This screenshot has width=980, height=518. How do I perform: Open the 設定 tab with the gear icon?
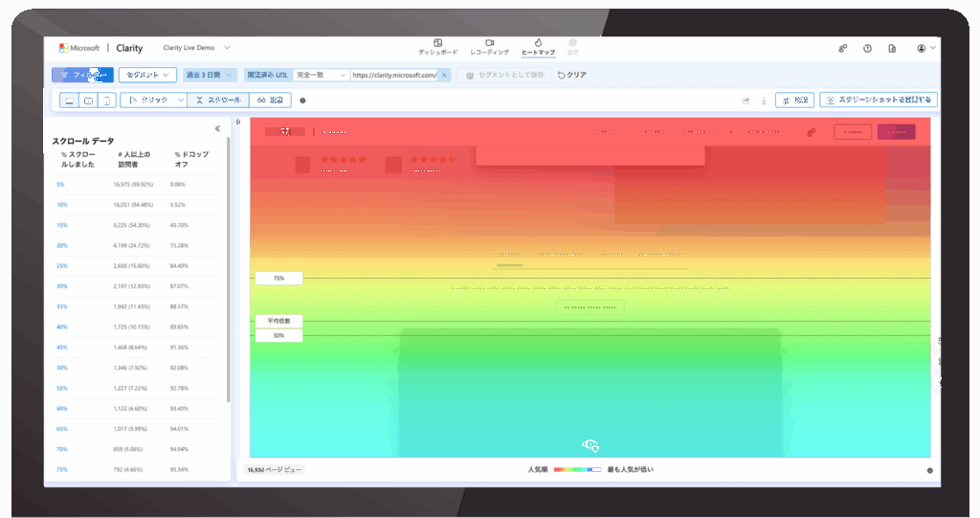(x=572, y=47)
